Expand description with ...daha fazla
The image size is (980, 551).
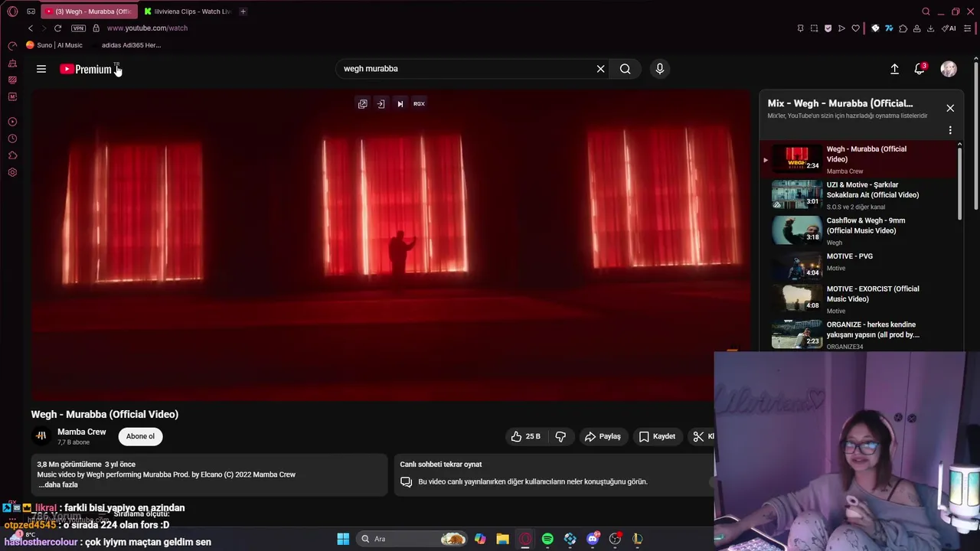pyautogui.click(x=58, y=485)
